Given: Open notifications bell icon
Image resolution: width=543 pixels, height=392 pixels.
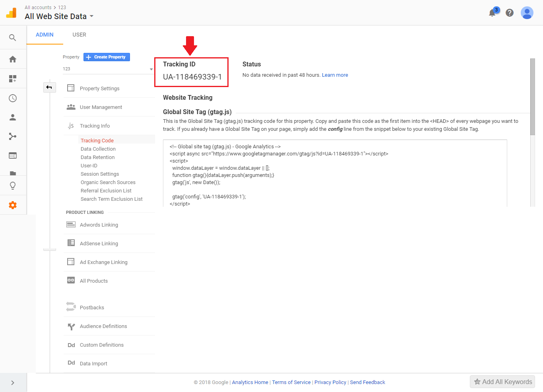Looking at the screenshot, I should [x=493, y=12].
